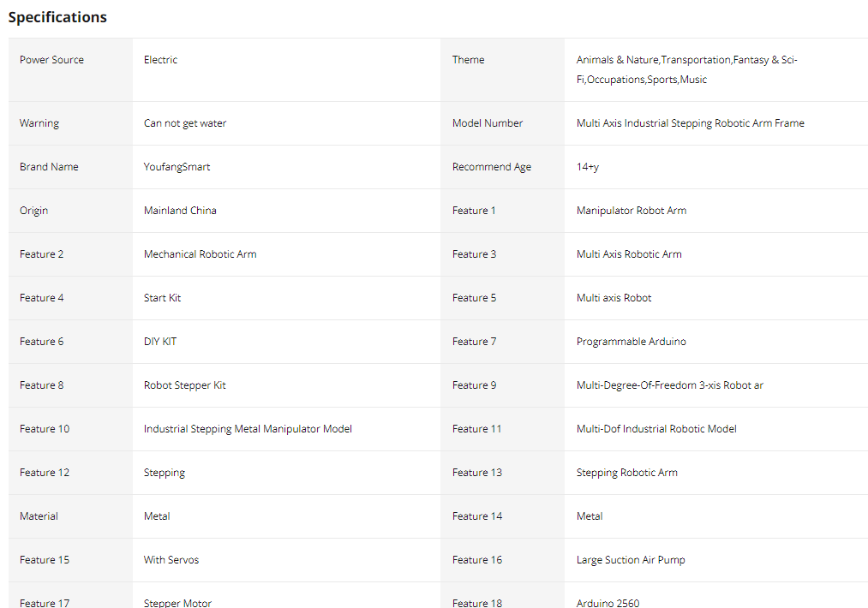Click the 'Can not get water' warning value
The height and width of the screenshot is (608, 868).
[x=185, y=123]
